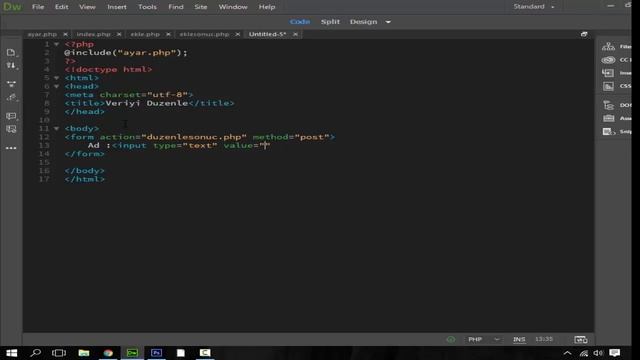Open the Assets panel icon
640x360 pixels.
point(609,118)
